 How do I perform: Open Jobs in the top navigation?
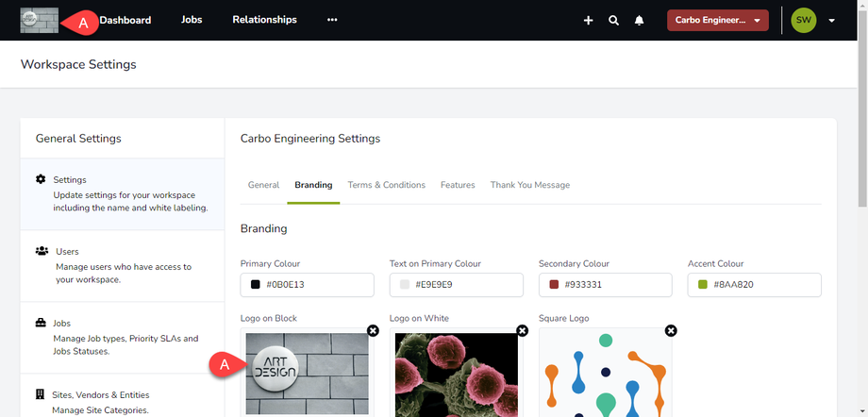tap(192, 20)
